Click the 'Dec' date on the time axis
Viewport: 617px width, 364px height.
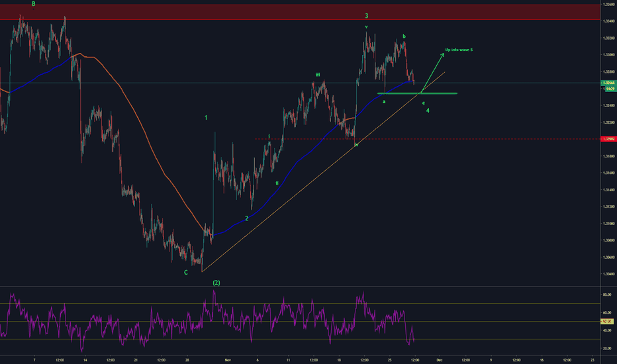click(x=439, y=360)
